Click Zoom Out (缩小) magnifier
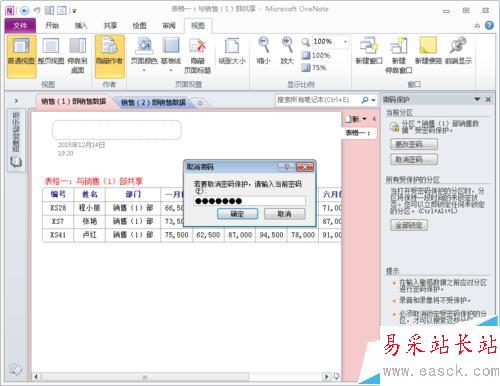500x386 pixels. [x=263, y=52]
